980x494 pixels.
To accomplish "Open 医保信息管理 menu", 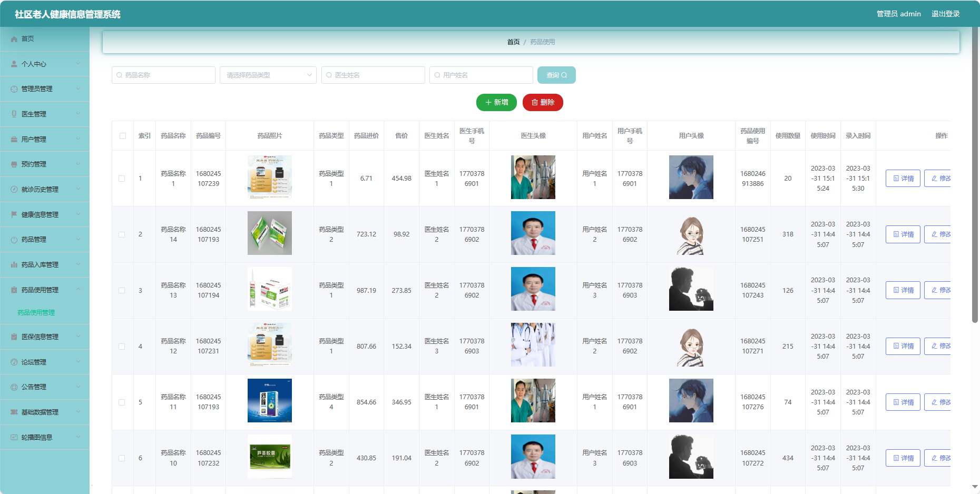I will (x=45, y=337).
